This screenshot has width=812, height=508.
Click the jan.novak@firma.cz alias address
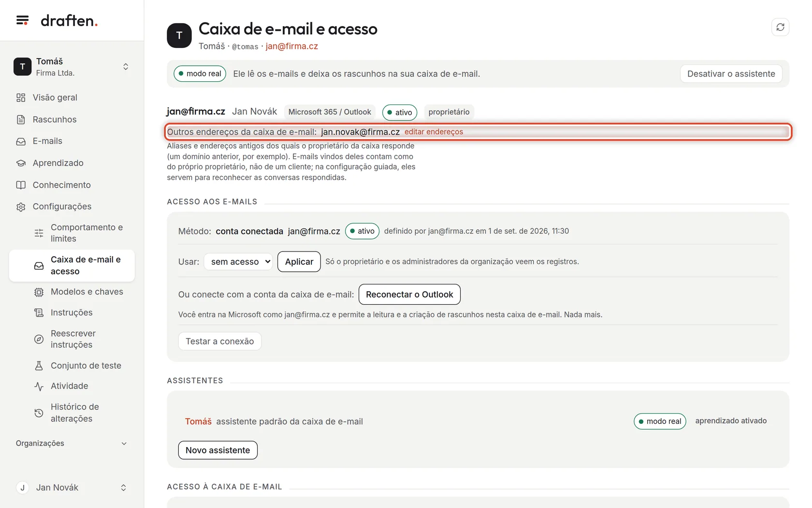(x=360, y=132)
